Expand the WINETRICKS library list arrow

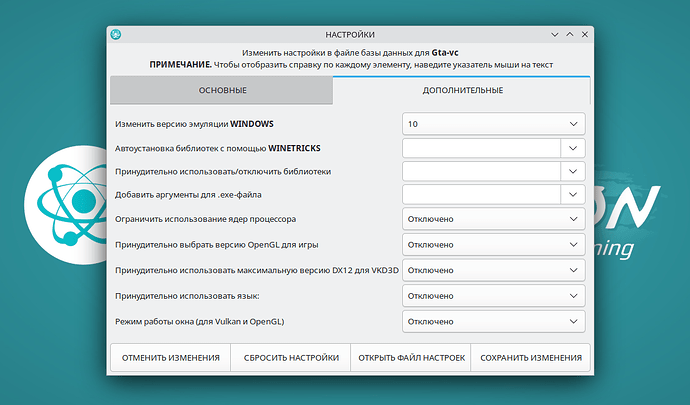(x=573, y=148)
